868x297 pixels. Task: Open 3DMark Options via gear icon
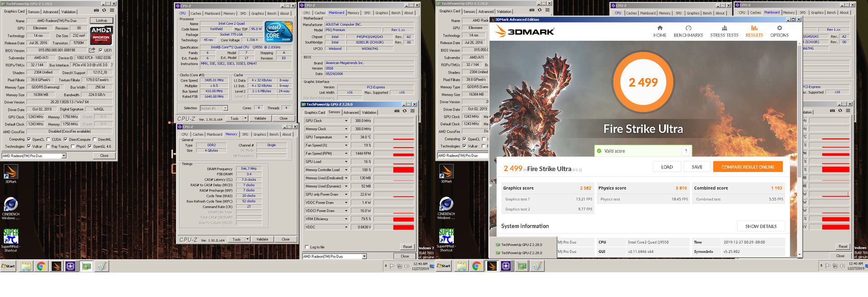tap(779, 28)
